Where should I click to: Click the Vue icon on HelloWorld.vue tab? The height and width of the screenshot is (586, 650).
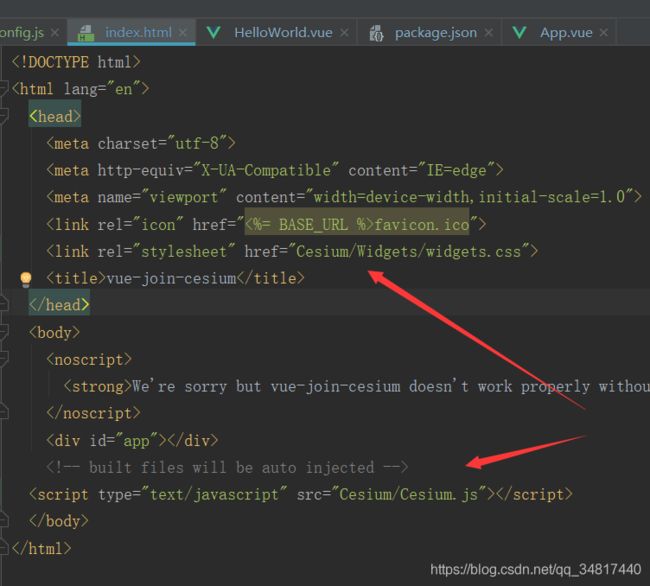(213, 32)
